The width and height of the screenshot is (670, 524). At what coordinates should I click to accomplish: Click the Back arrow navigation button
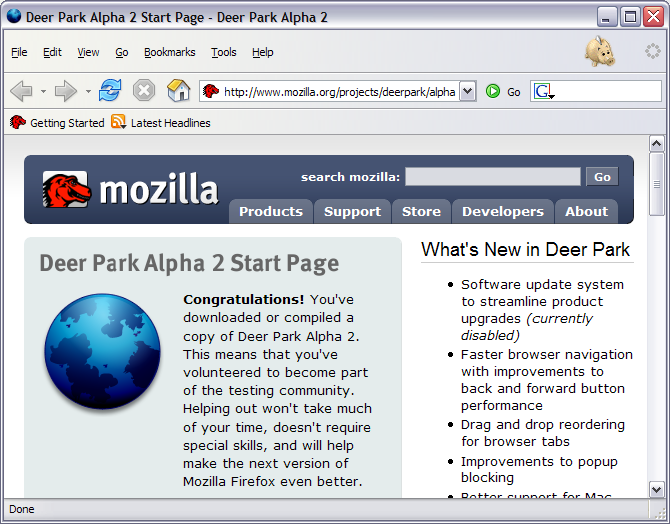pos(21,92)
